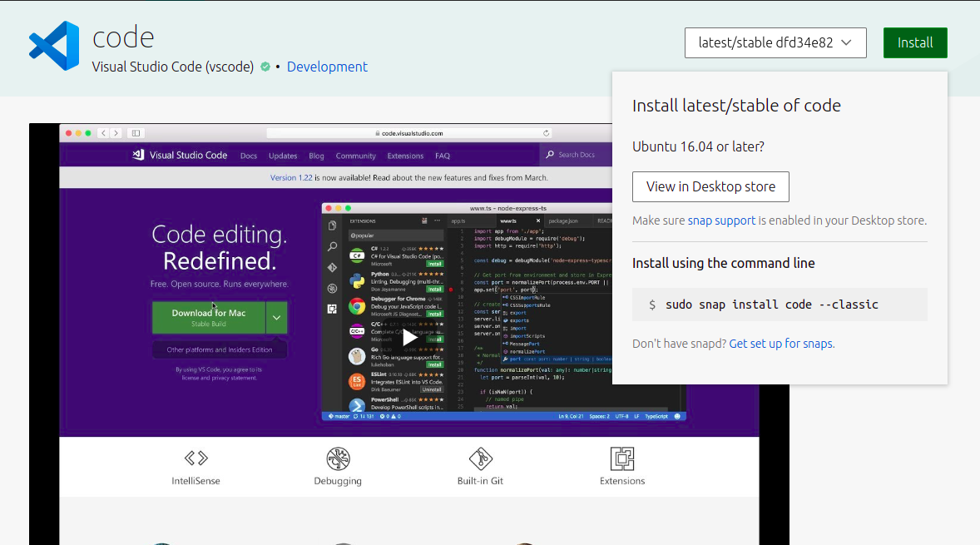
Task: Click the Search Docs field in the preview
Action: pos(576,155)
